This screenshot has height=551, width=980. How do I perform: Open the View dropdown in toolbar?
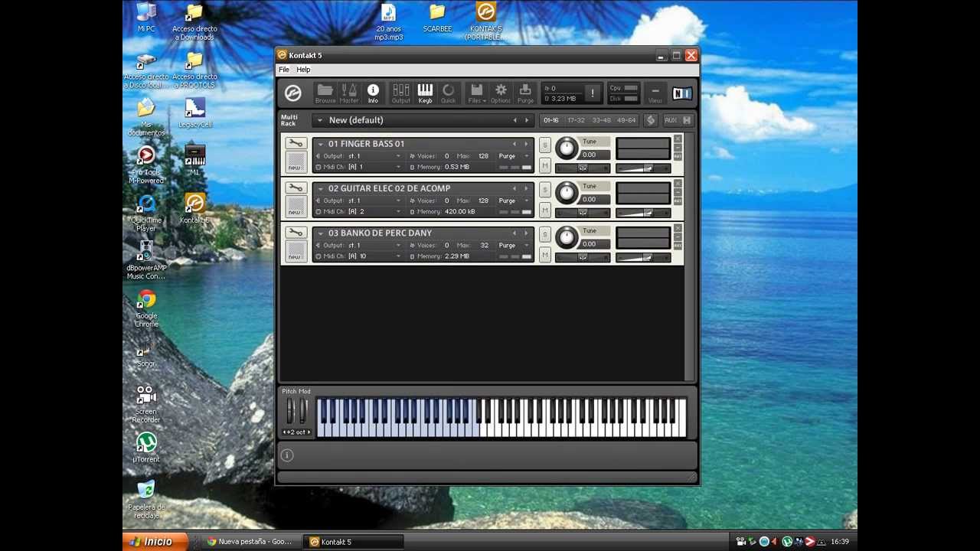click(x=655, y=93)
